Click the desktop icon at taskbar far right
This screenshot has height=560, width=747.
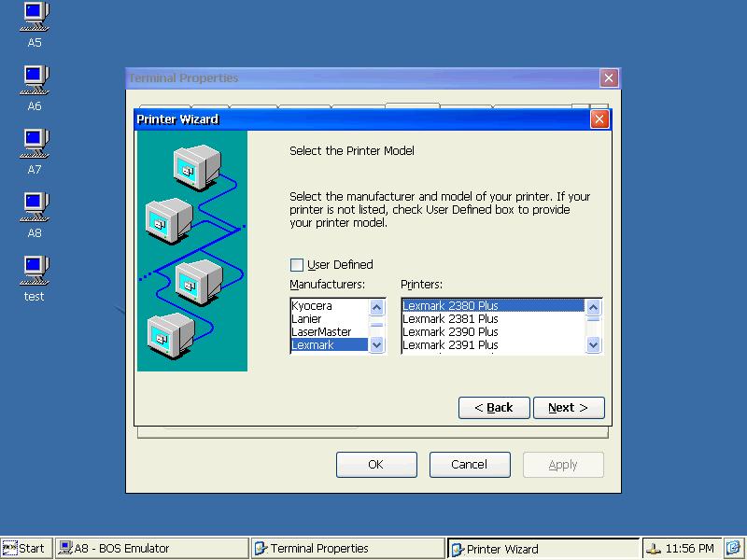point(734,549)
